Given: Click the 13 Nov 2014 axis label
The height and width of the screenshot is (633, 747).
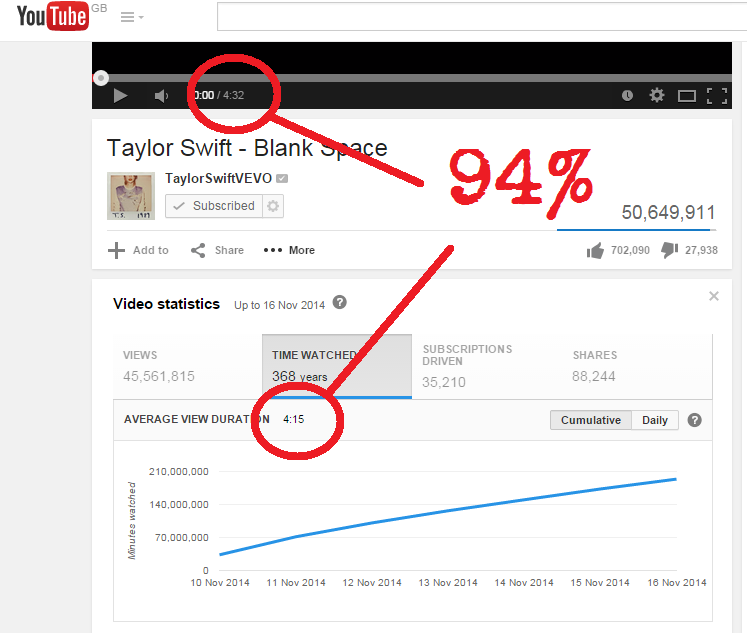Looking at the screenshot, I should 448,583.
